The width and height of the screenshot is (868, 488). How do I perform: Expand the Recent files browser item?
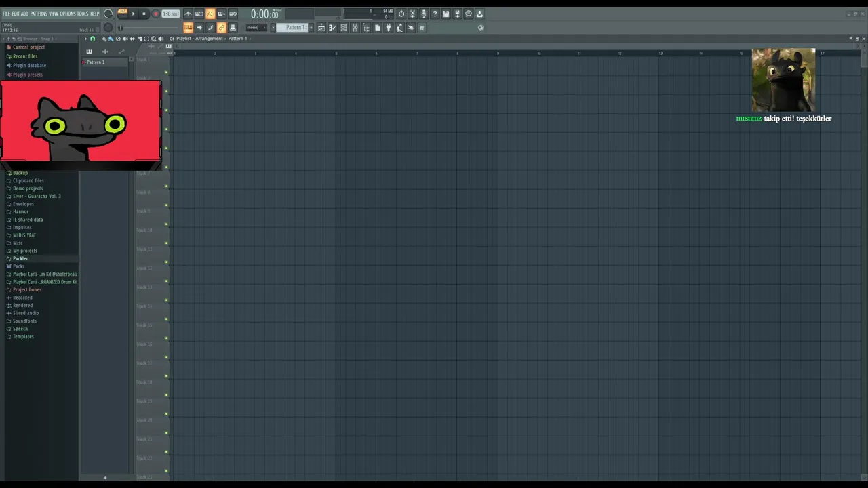[25, 56]
